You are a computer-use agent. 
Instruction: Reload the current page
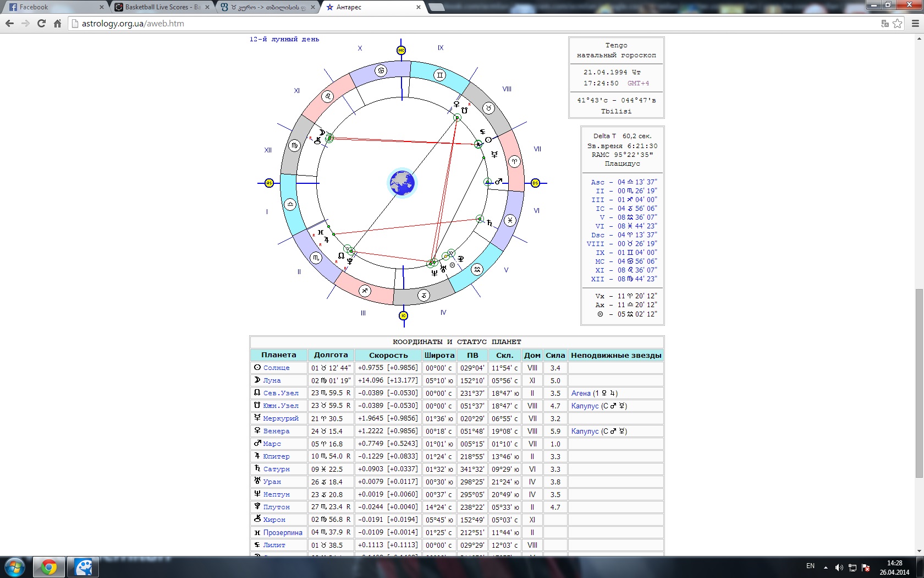[x=41, y=24]
